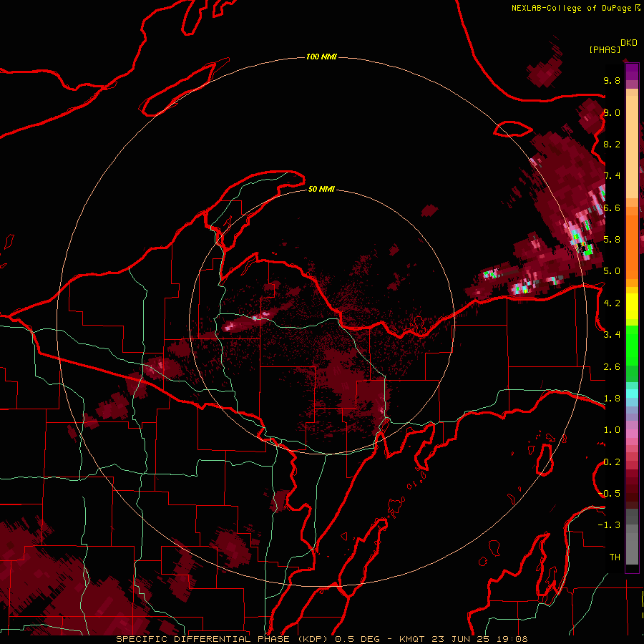Click the NEXLAB-College of DuPage label
644x644 pixels.
(x=571, y=8)
